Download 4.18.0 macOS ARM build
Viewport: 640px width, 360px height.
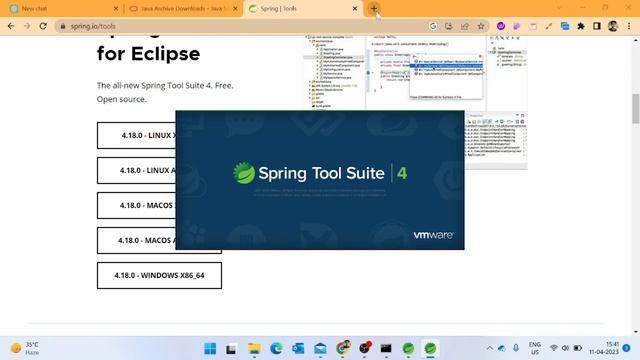click(136, 240)
